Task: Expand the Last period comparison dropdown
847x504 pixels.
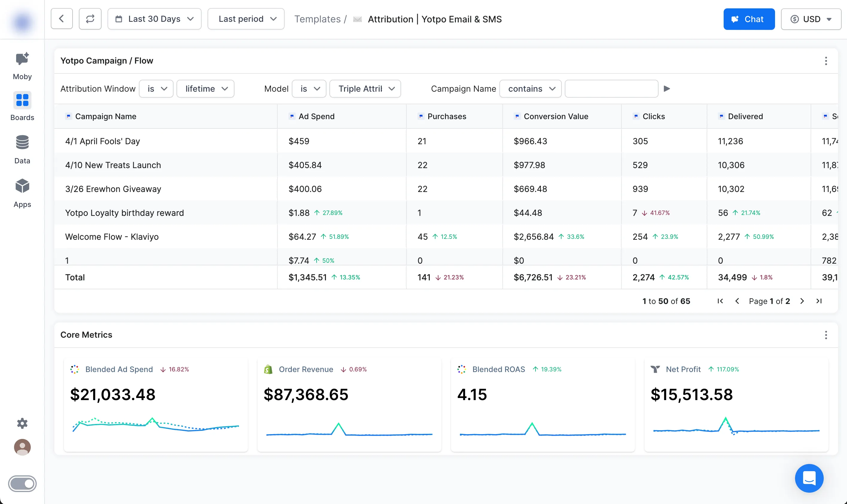Action: click(x=246, y=19)
